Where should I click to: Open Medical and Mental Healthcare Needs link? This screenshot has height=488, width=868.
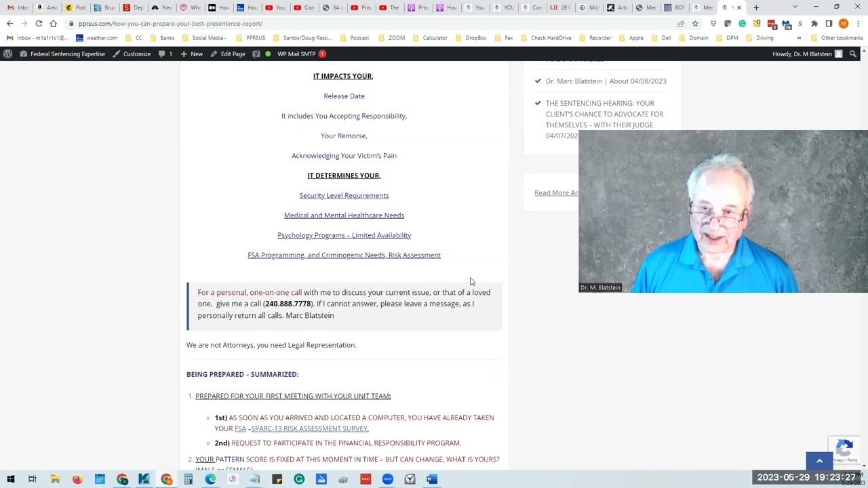pos(344,216)
